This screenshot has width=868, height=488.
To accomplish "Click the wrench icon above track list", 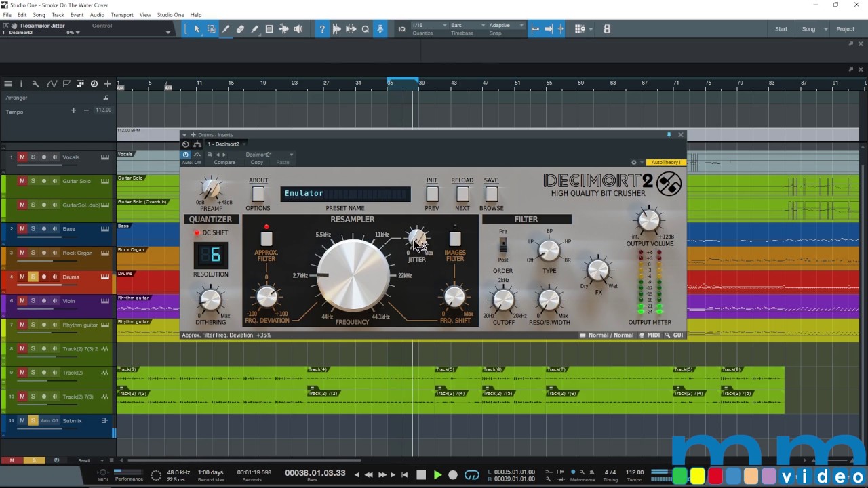I will [35, 84].
